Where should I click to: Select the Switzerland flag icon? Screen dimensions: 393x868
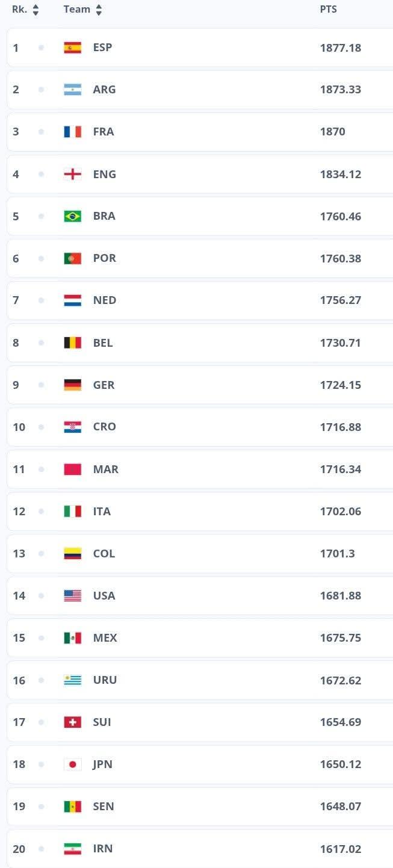[72, 722]
